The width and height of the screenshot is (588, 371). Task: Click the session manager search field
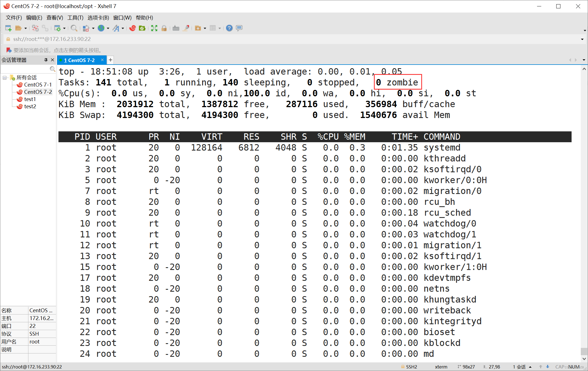pos(25,69)
